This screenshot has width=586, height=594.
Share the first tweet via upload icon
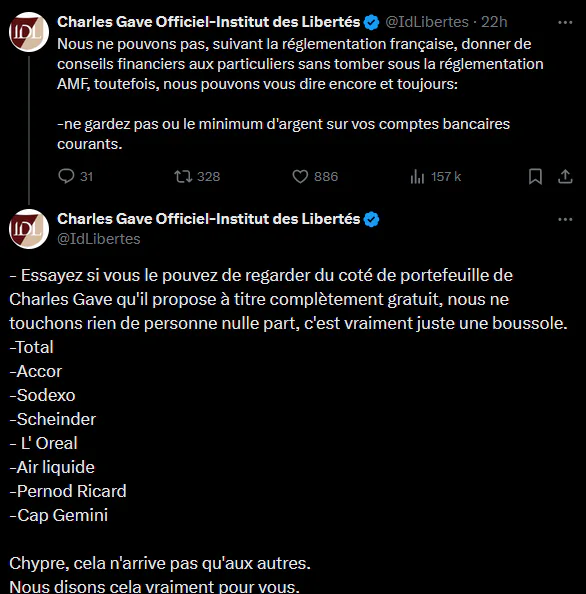[565, 177]
